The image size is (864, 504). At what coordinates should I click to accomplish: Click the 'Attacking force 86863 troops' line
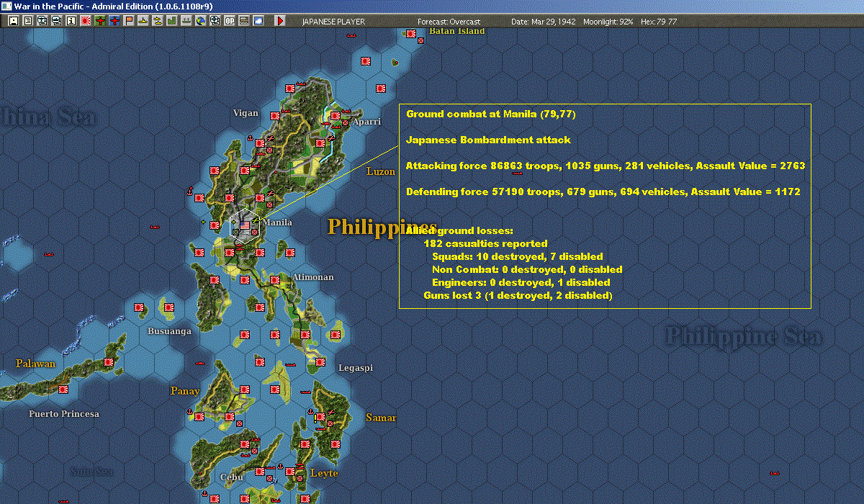[606, 166]
